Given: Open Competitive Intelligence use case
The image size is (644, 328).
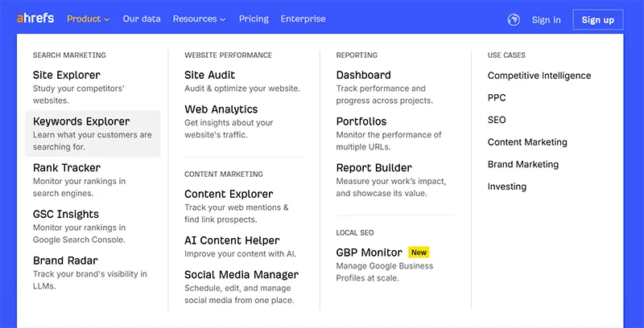Looking at the screenshot, I should coord(539,76).
